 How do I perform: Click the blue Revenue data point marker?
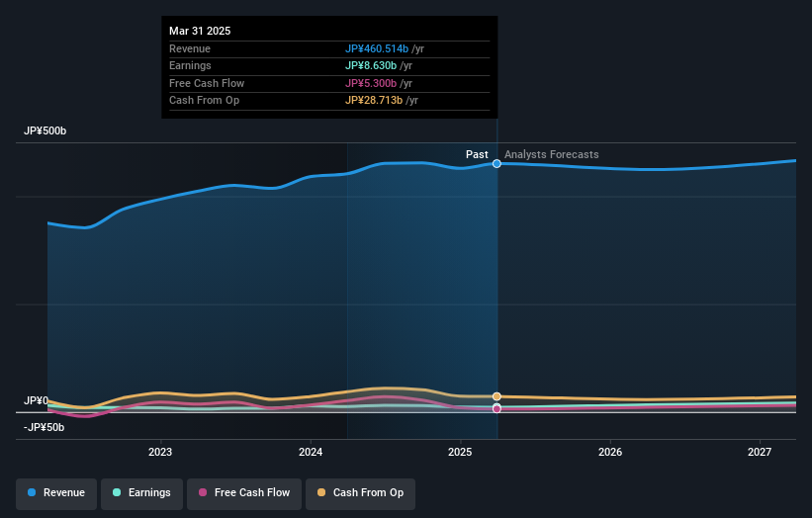pos(496,163)
